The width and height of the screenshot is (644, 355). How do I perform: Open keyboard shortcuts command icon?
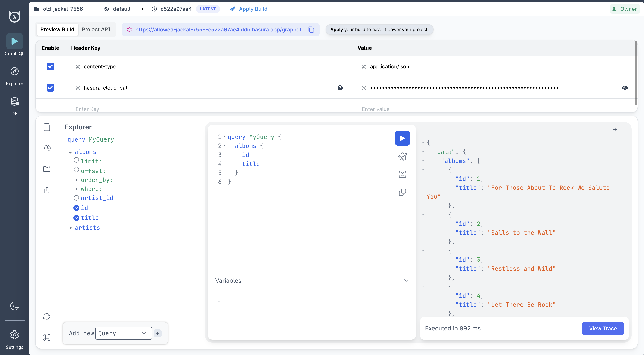coord(47,337)
